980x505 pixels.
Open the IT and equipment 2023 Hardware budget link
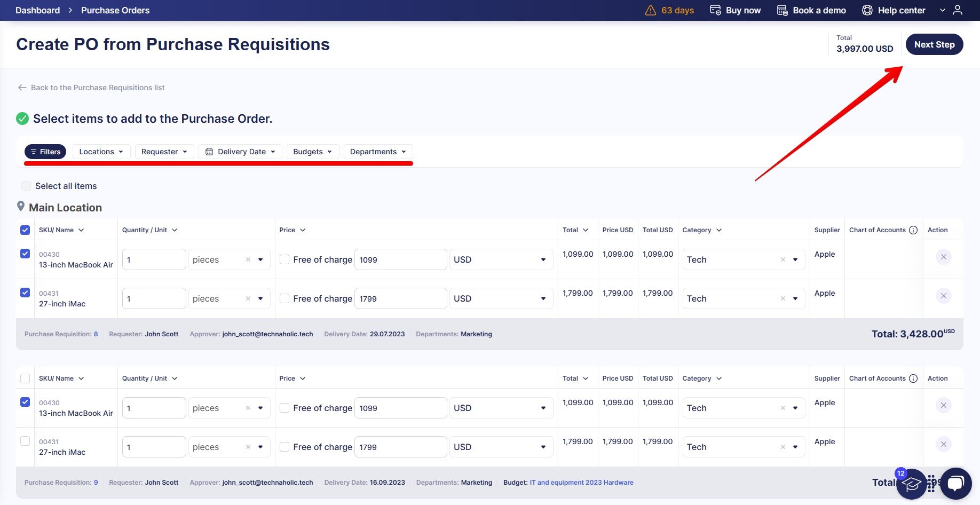(581, 483)
